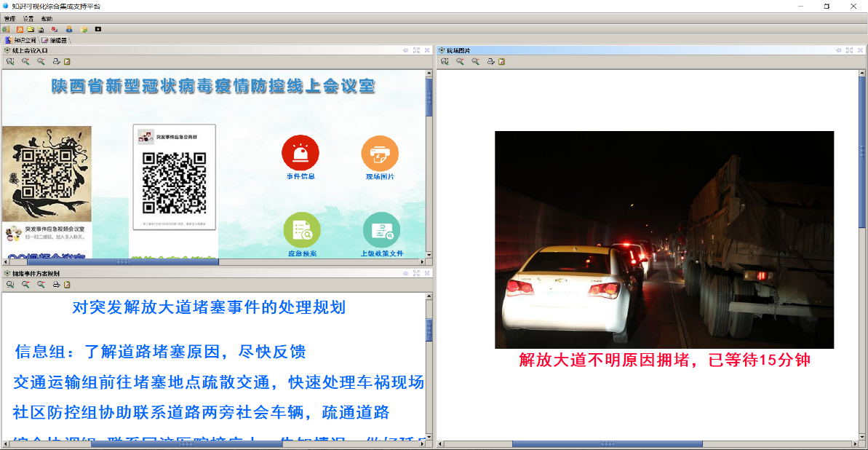
Task: Click the 突发事件应急会商群 QR code card
Action: tap(175, 176)
